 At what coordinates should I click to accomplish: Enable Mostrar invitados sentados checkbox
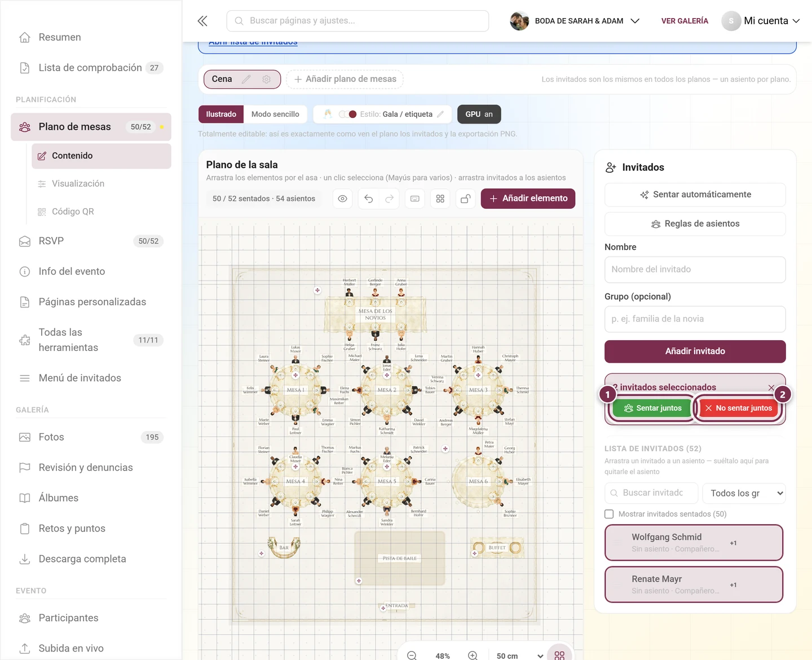tap(609, 514)
